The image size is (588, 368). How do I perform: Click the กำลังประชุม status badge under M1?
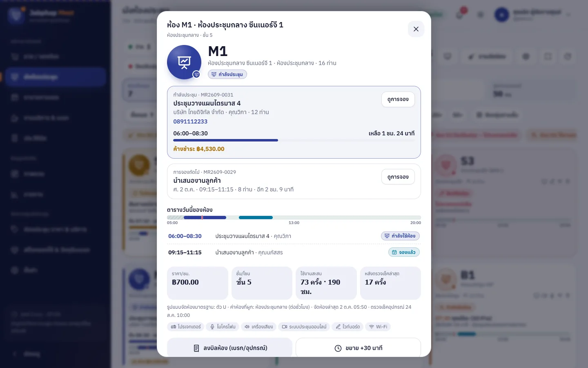point(227,74)
